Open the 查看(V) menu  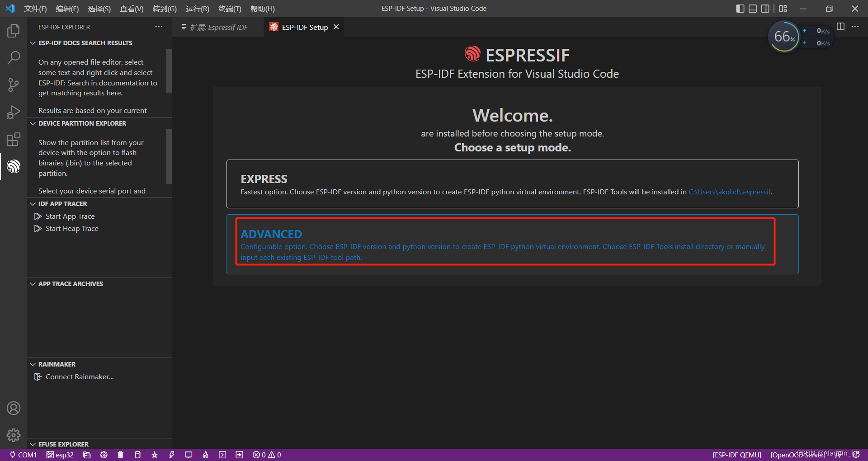point(132,9)
